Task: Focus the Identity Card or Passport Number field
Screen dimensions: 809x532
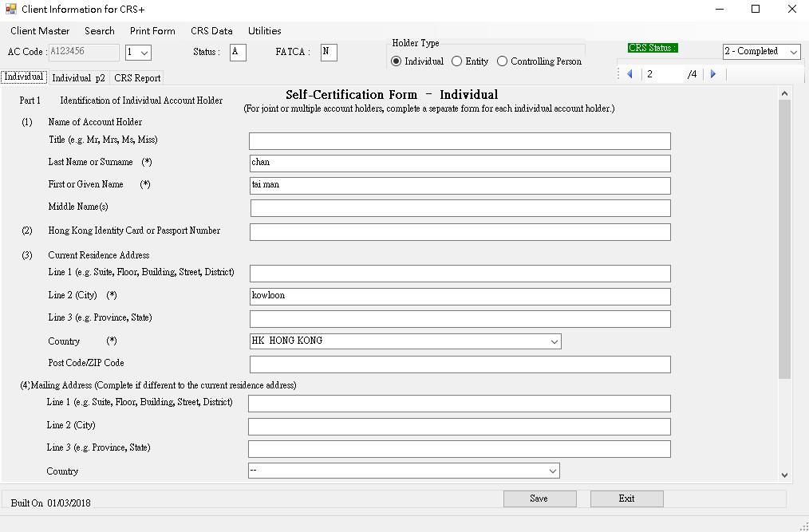Action: click(x=460, y=231)
